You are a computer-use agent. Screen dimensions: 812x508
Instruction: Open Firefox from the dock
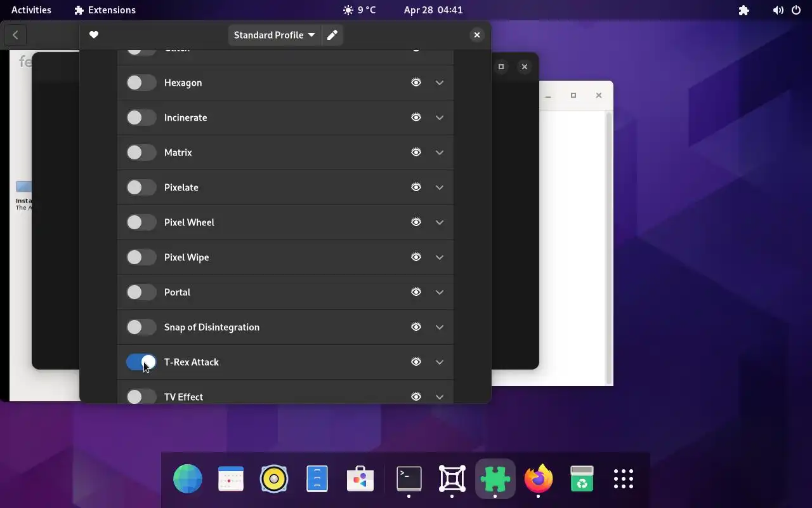539,479
